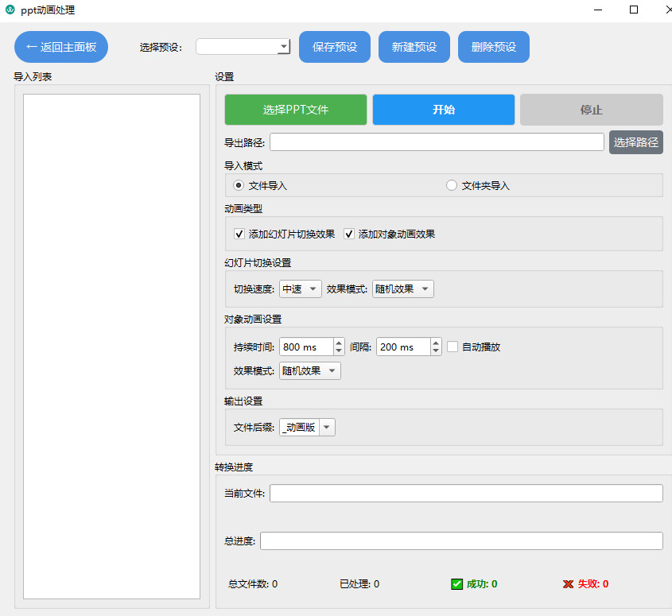
Task: Click the ppt动画处理 app icon in titlebar
Action: tap(11, 10)
